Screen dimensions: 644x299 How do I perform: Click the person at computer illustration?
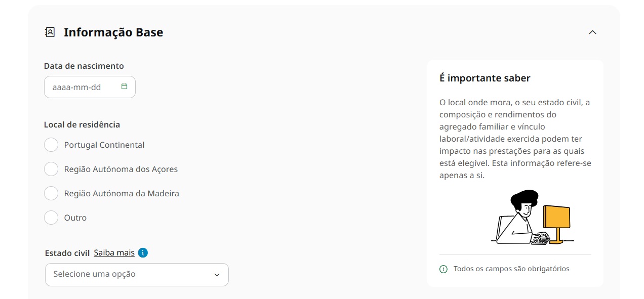(x=533, y=218)
